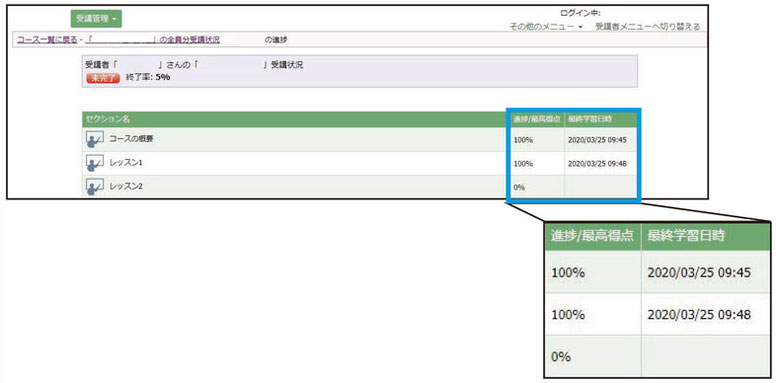Go back via コース一覧に戻る link
This screenshot has height=383, width=776.
click(x=47, y=40)
